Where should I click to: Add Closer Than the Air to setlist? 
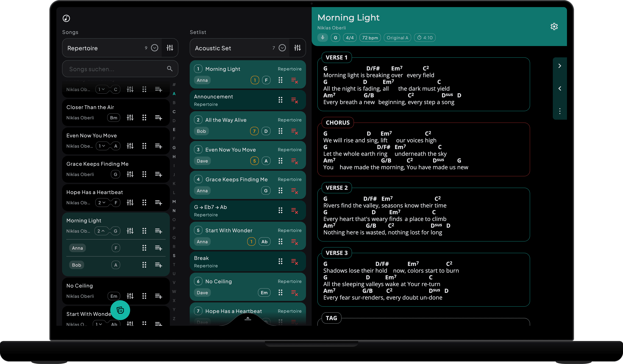click(158, 118)
